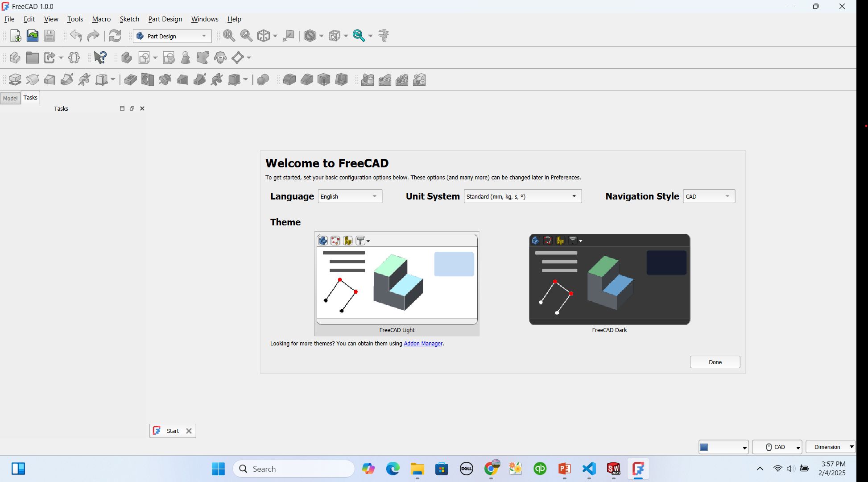Open the File menu
Screen dimensions: 868x482
tap(9, 19)
